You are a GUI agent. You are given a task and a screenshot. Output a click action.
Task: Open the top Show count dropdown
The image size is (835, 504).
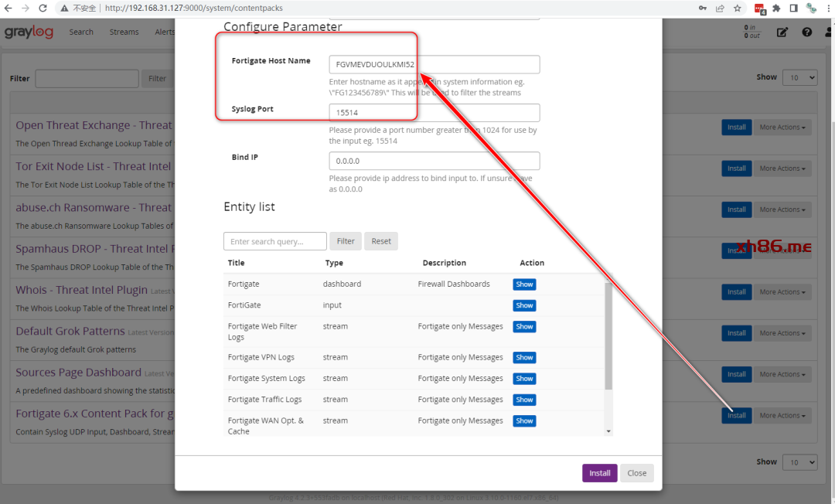click(x=799, y=78)
